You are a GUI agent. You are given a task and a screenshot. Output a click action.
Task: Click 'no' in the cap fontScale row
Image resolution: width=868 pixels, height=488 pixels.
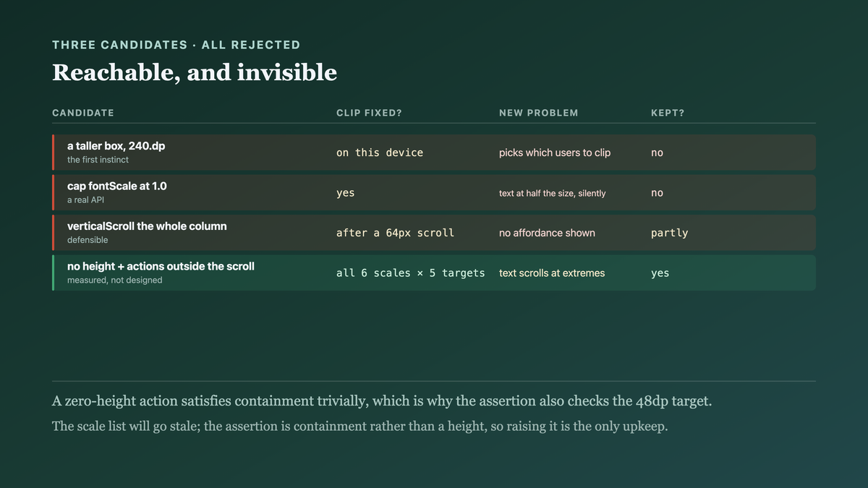point(657,193)
